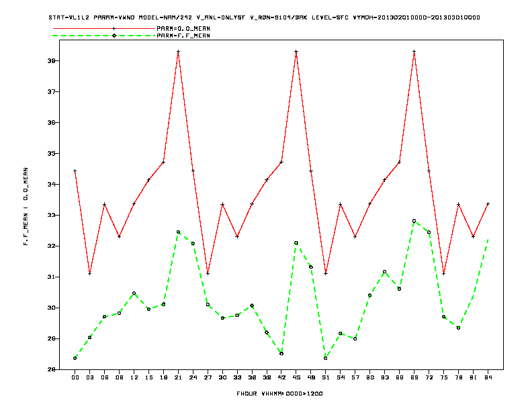
Task: Select the red end marker at hour 84
Action: coord(488,203)
